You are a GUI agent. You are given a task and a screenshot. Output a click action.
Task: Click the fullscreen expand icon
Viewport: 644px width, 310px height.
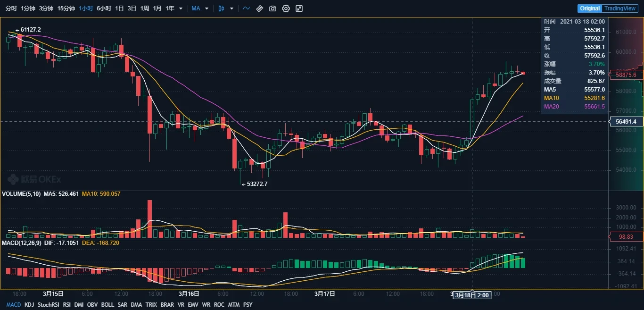pos(299,8)
